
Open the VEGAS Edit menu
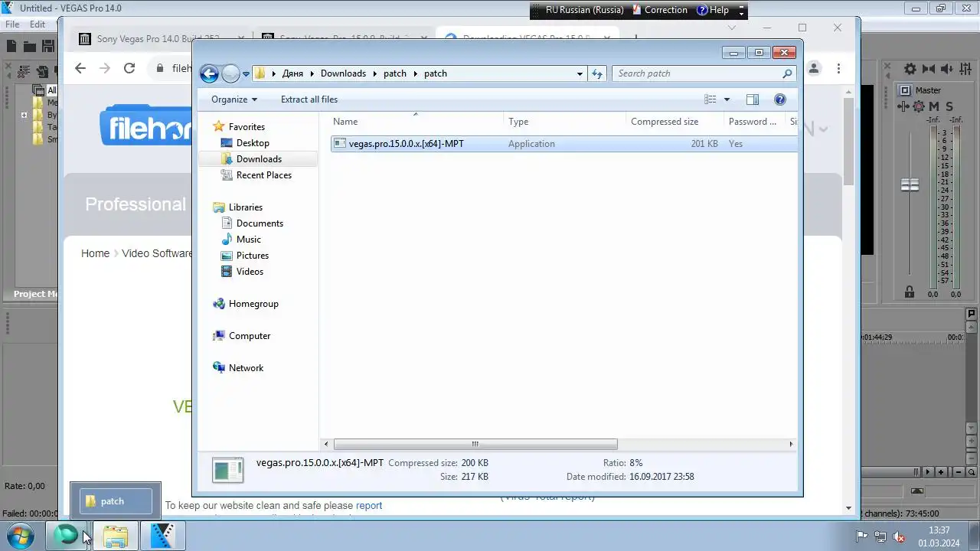[x=38, y=24]
